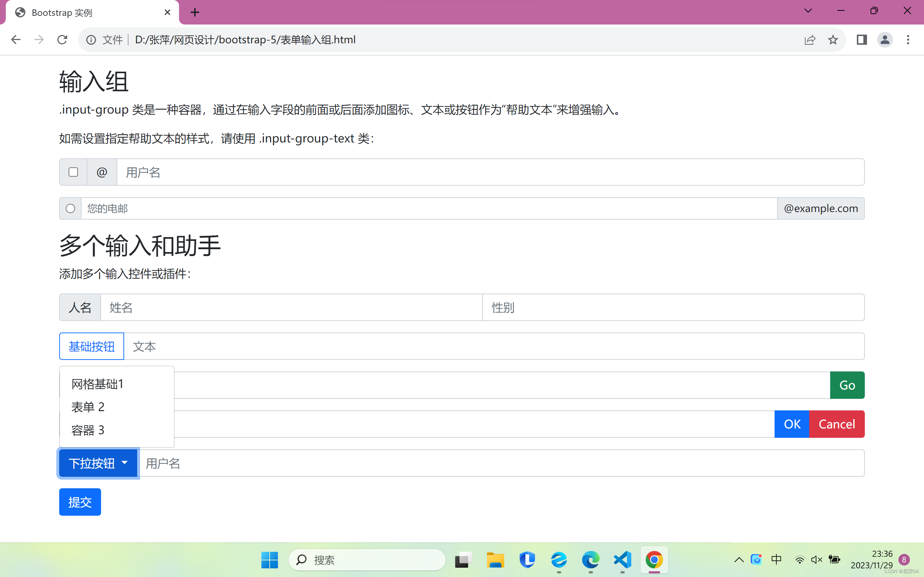Viewport: 924px width, 577px height.
Task: Open the browser side panel icon
Action: (x=862, y=40)
